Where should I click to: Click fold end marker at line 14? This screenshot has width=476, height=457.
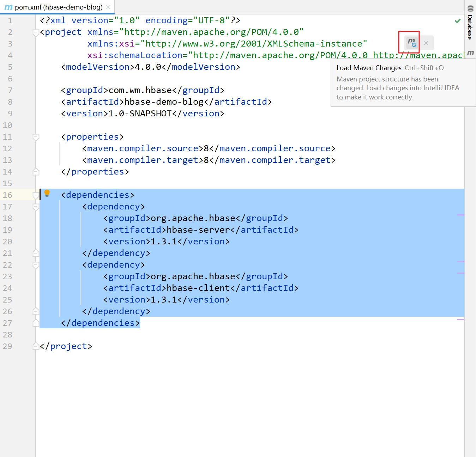36,172
